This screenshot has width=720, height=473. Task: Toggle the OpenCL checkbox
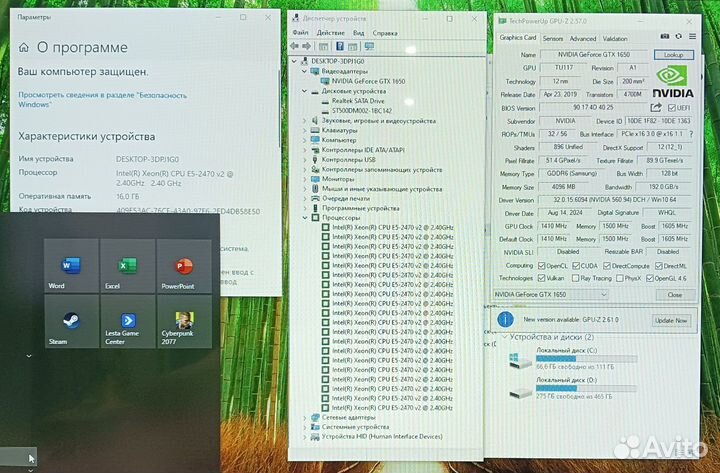point(541,266)
